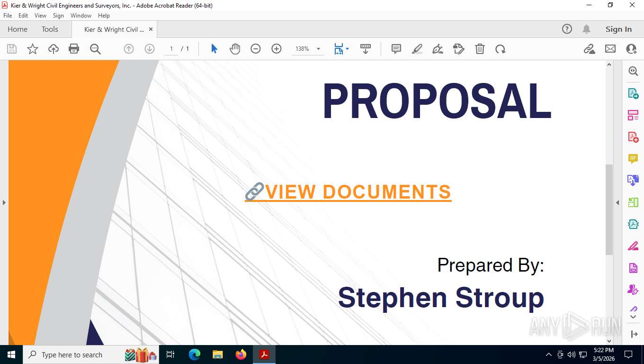This screenshot has width=644, height=364.
Task: Open the Combine Files tool in right pane
Action: (x=633, y=181)
